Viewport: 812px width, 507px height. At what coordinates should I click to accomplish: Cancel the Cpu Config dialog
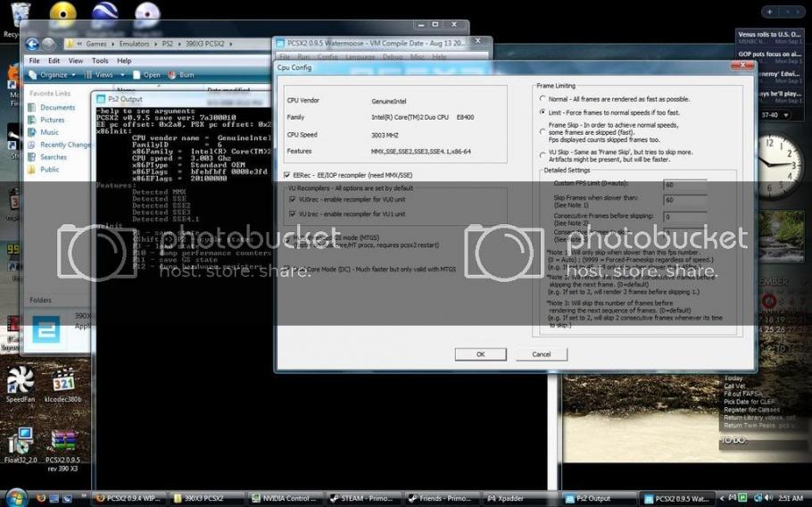coord(541,354)
